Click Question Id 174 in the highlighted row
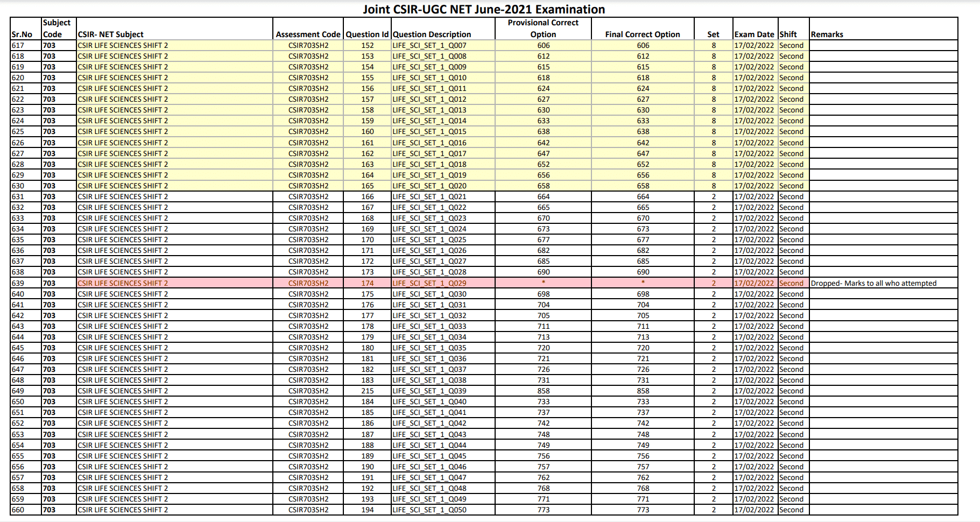The width and height of the screenshot is (980, 522). 368,283
